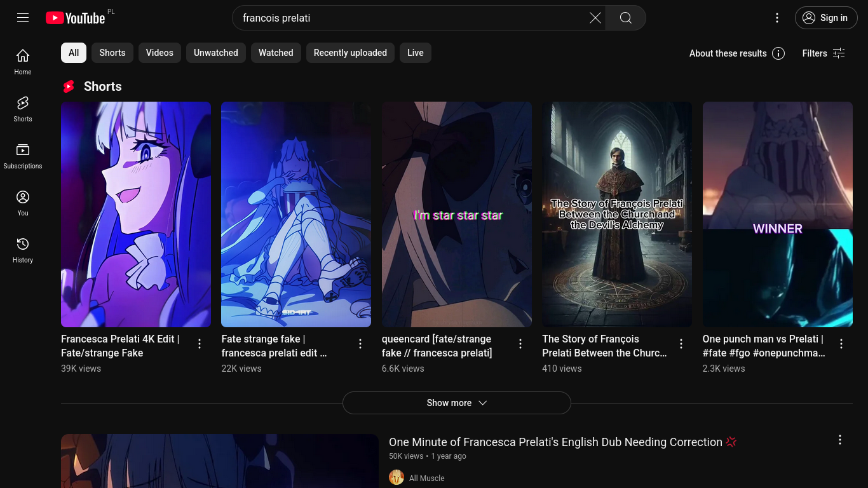Open the You section in sidebar

click(x=23, y=203)
